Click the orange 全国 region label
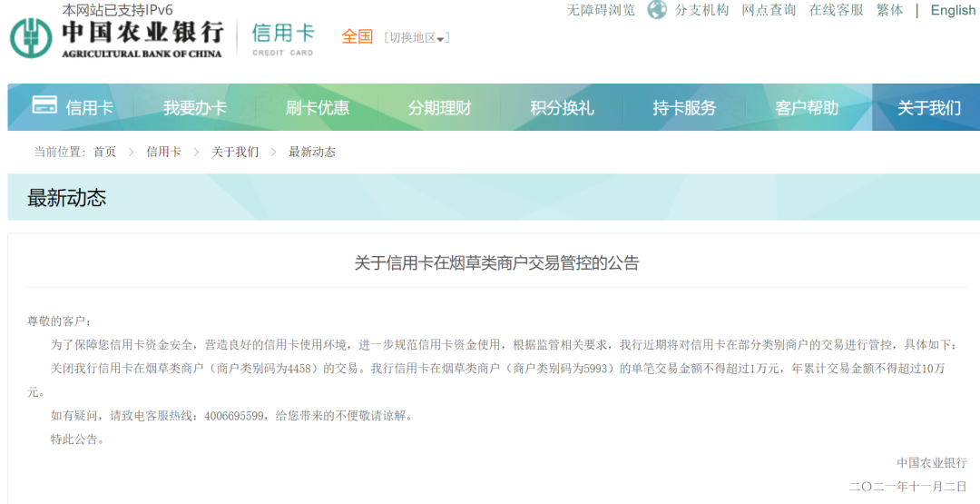 pyautogui.click(x=357, y=37)
